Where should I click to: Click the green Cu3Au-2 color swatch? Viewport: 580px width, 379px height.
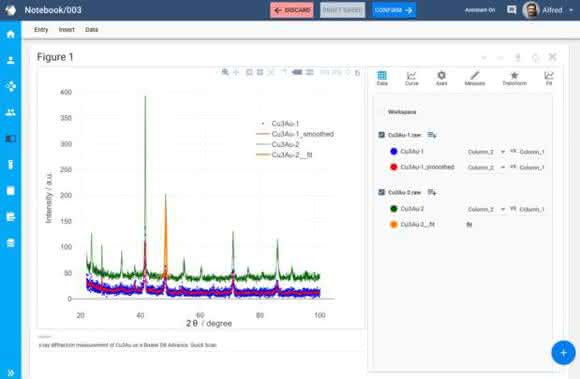click(x=394, y=209)
